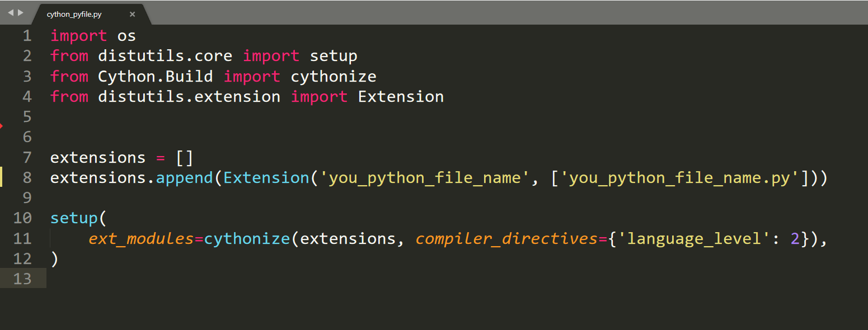
Task: Click the red gutter marker near line 6
Action: 1,126
